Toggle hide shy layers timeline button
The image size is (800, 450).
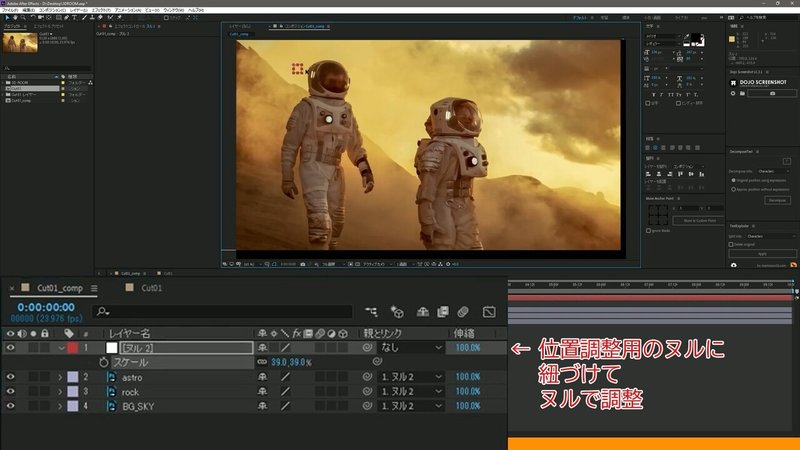click(x=422, y=312)
